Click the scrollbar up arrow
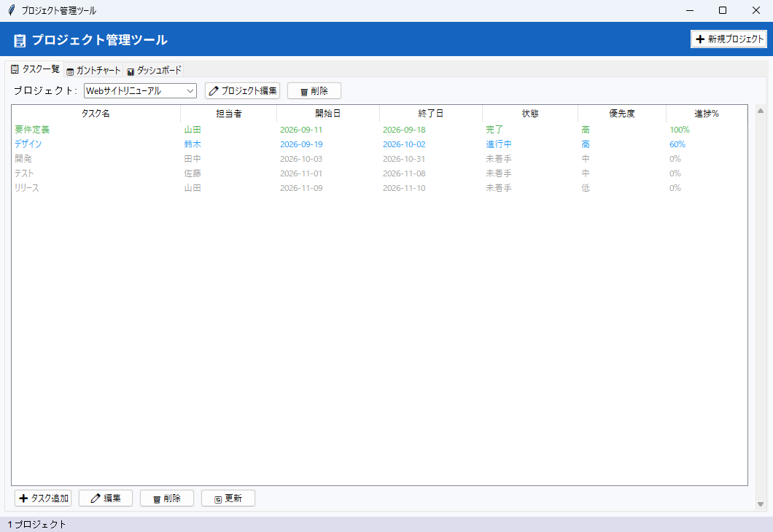The height and width of the screenshot is (532, 773). click(760, 111)
